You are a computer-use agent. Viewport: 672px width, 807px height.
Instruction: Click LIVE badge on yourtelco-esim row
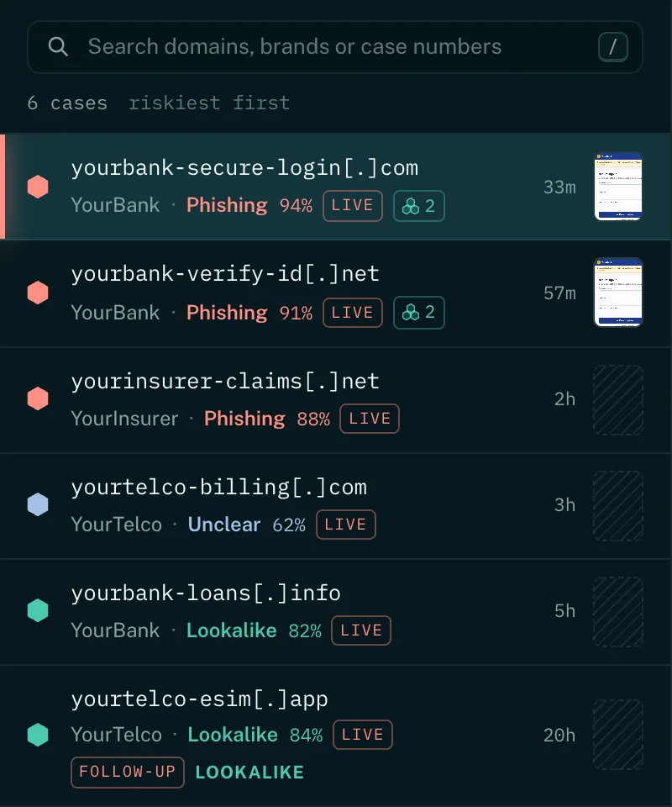click(363, 735)
